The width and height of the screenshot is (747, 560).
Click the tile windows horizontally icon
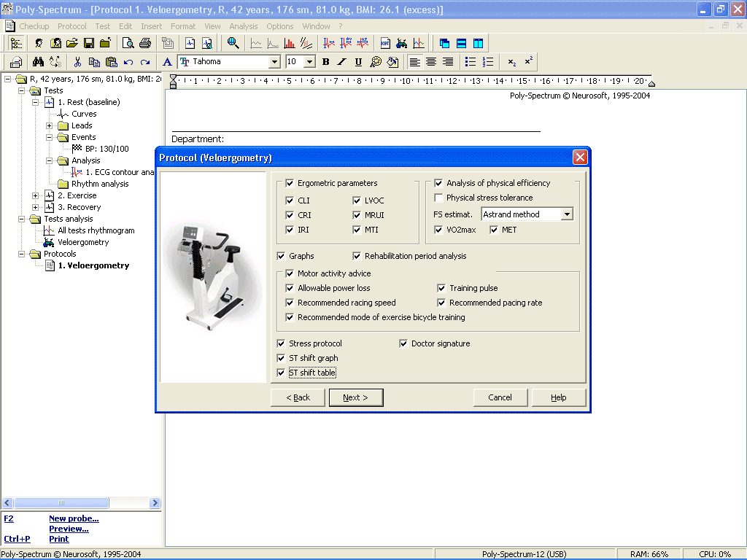click(x=461, y=43)
